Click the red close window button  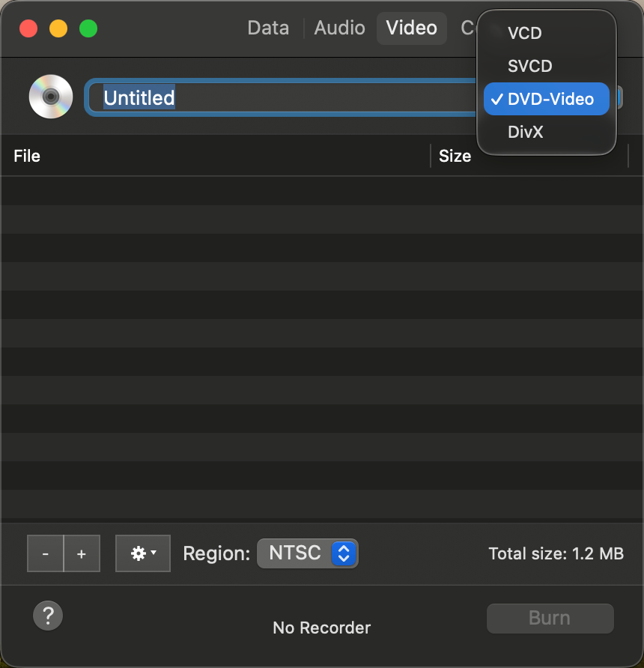pyautogui.click(x=28, y=29)
